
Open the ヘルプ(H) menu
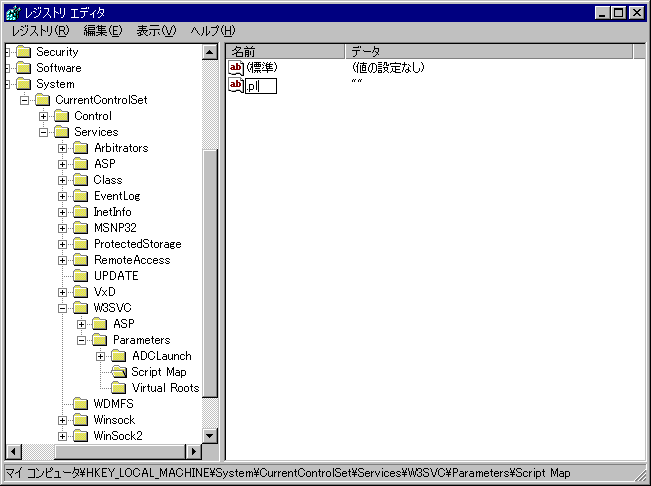213,31
